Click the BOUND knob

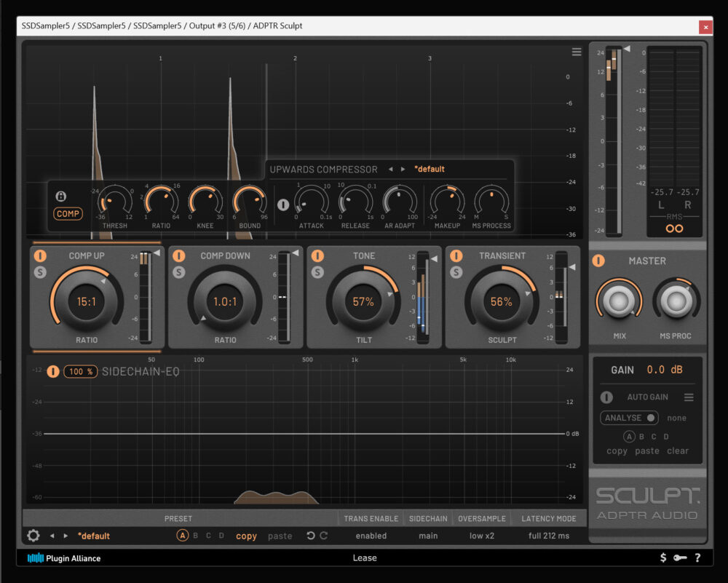pyautogui.click(x=249, y=202)
